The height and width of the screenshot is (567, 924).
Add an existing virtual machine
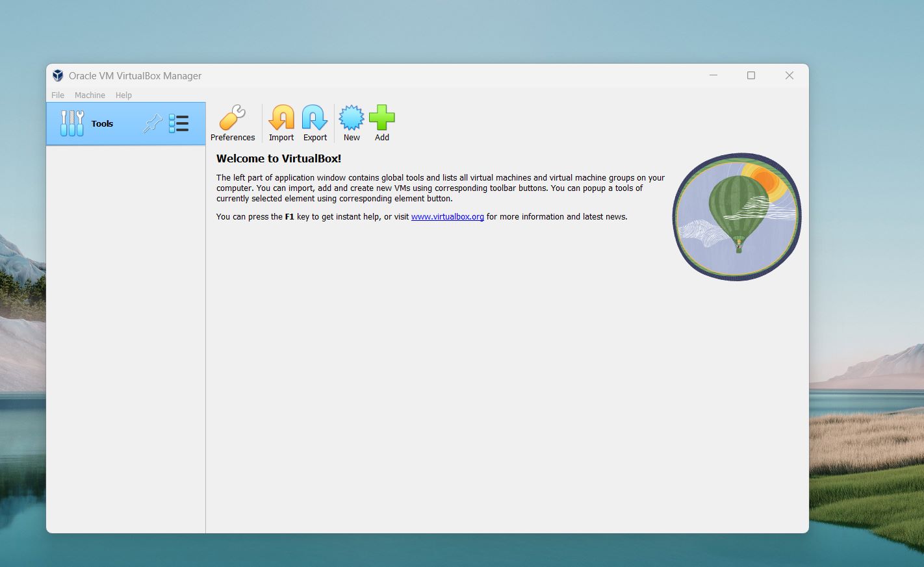pyautogui.click(x=382, y=123)
